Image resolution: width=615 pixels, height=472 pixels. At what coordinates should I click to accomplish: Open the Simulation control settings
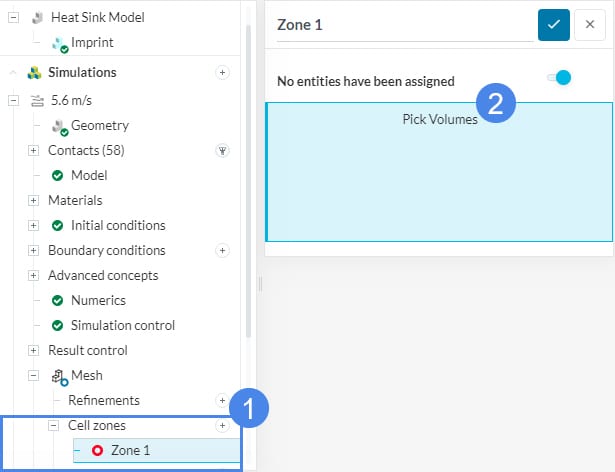122,325
